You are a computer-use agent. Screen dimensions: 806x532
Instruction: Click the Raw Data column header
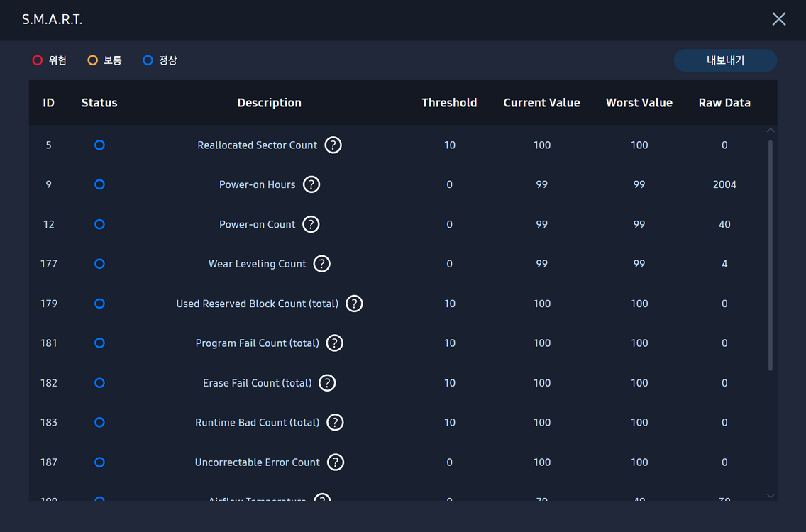pyautogui.click(x=724, y=103)
